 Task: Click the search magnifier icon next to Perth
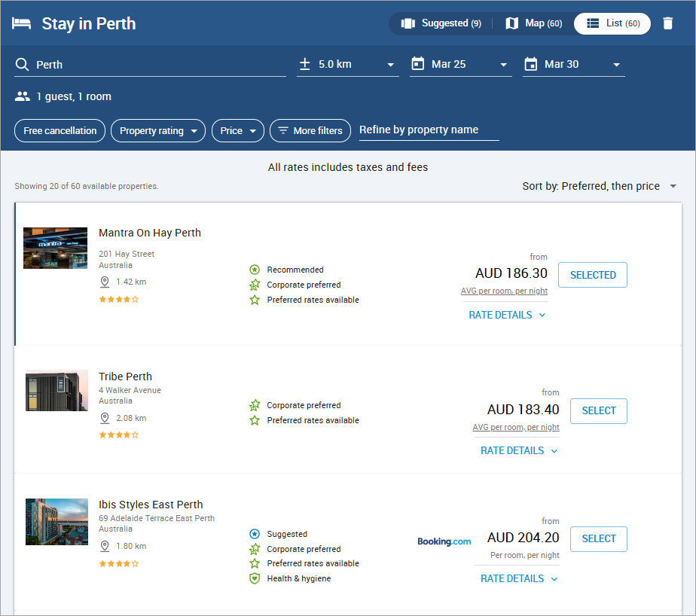point(22,65)
